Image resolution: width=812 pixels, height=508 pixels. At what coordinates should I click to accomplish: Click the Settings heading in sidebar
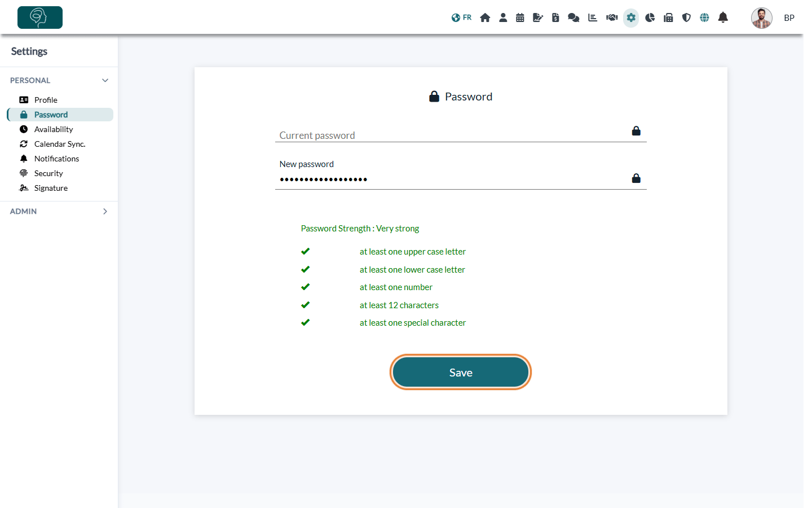click(x=29, y=51)
